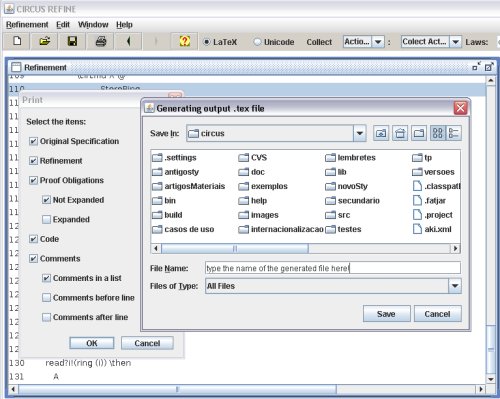Click the Refinement window scroll up arrow

(491, 80)
